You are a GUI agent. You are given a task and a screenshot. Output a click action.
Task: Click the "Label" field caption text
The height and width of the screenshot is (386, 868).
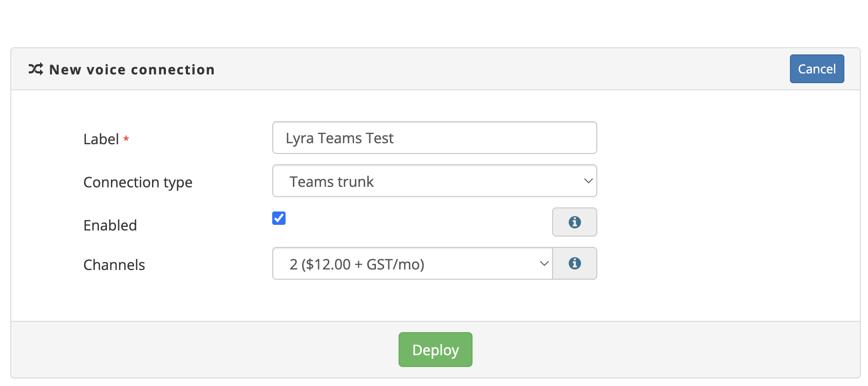101,139
